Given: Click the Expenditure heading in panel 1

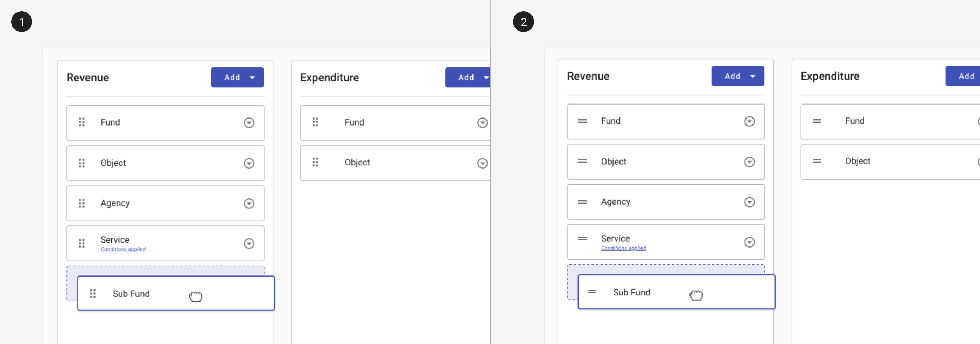Looking at the screenshot, I should coord(329,78).
